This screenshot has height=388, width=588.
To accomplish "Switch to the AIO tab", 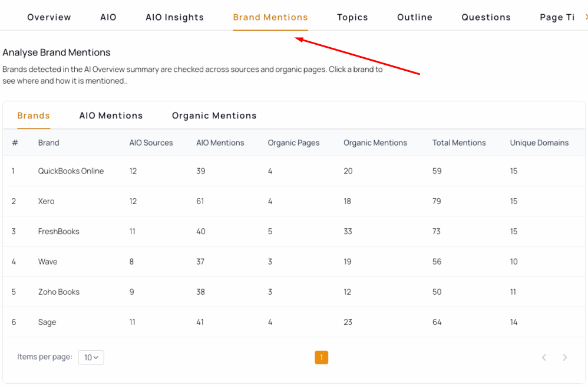I will coord(108,17).
